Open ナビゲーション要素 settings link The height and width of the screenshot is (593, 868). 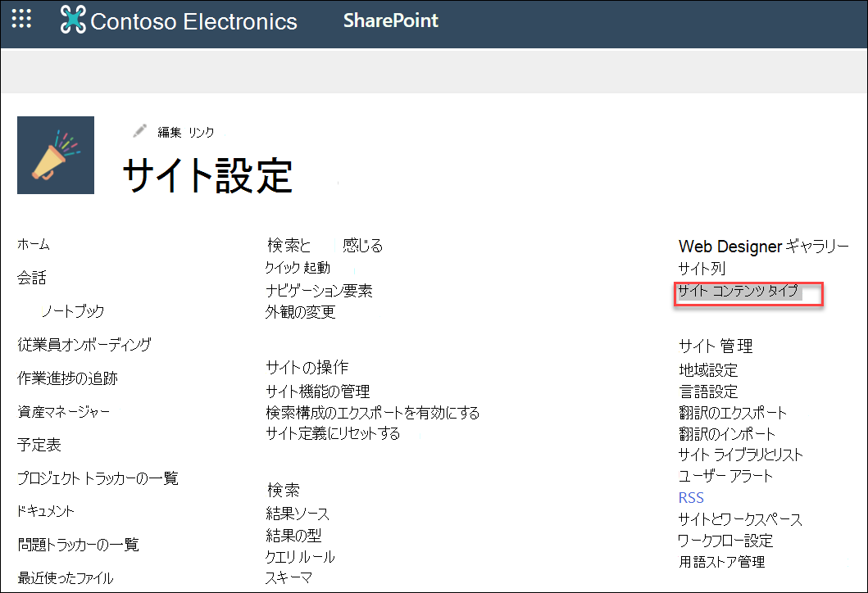coord(319,290)
